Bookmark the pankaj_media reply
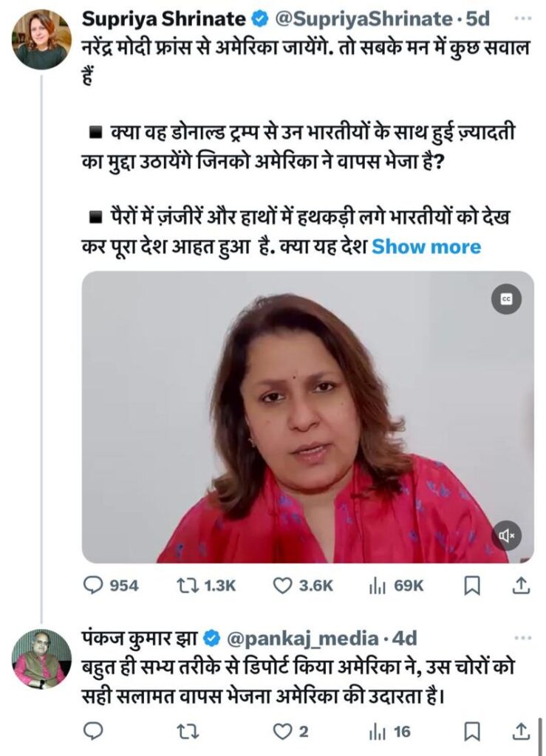This screenshot has width=546, height=756. pyautogui.click(x=471, y=732)
